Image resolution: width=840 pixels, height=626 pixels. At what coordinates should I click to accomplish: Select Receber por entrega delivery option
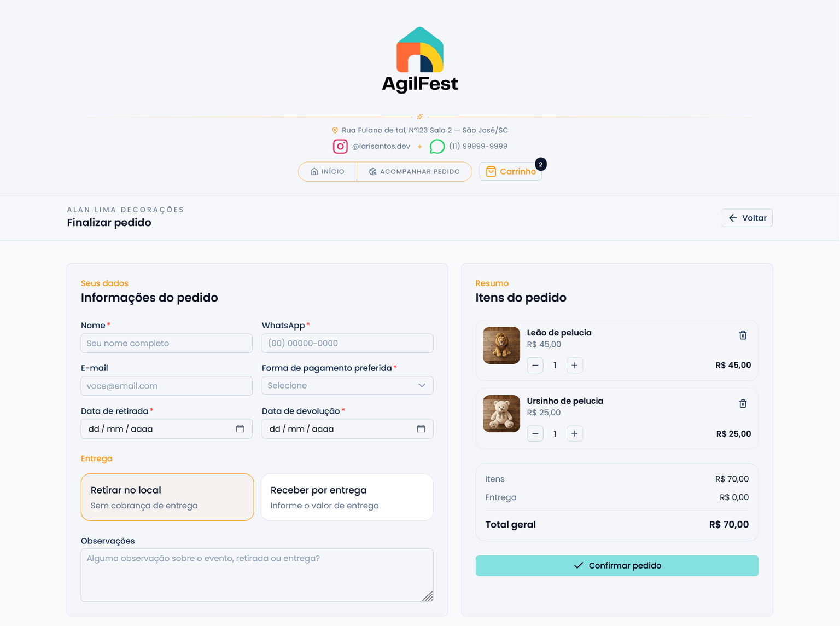(347, 497)
